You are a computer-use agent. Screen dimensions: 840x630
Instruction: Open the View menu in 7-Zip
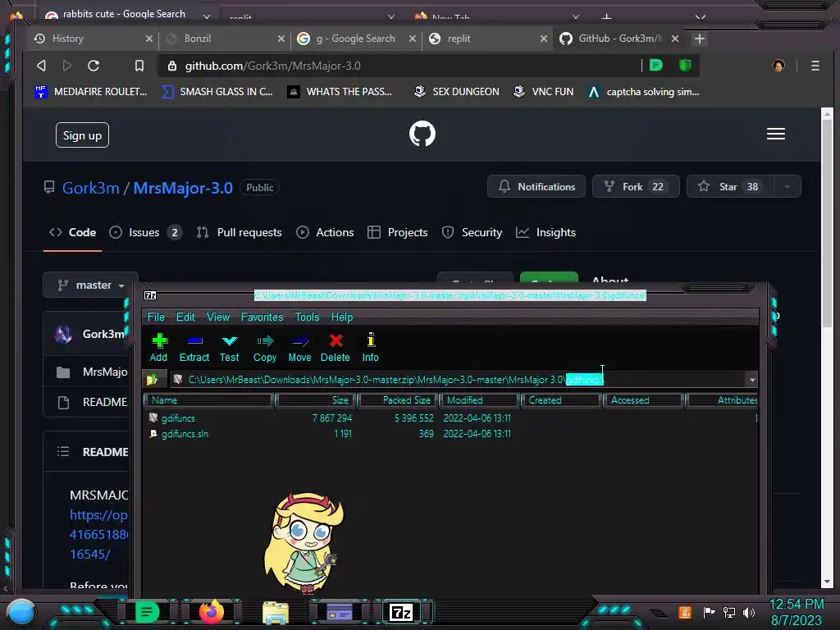(218, 317)
